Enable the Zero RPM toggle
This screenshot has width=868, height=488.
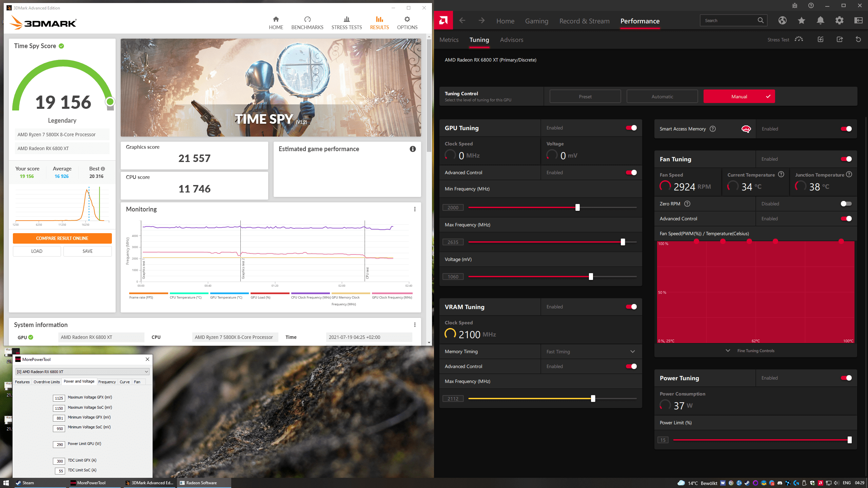[846, 204]
